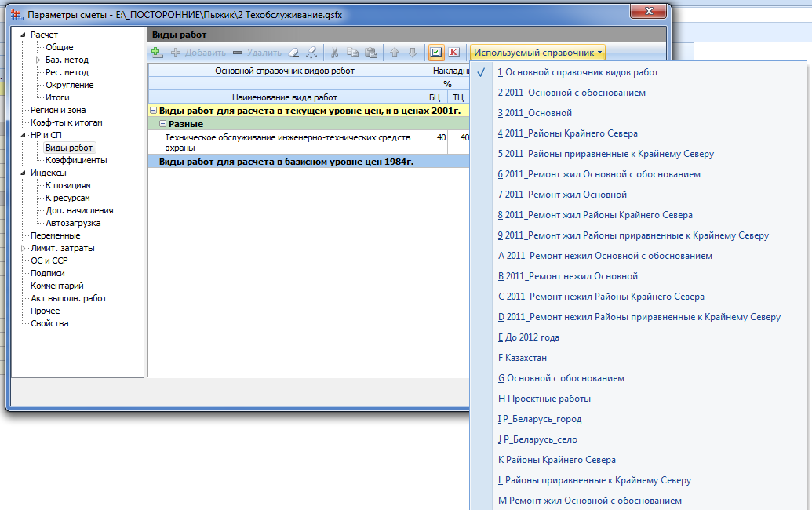Collapse the Разные group row
This screenshot has height=510, width=812.
[x=162, y=124]
